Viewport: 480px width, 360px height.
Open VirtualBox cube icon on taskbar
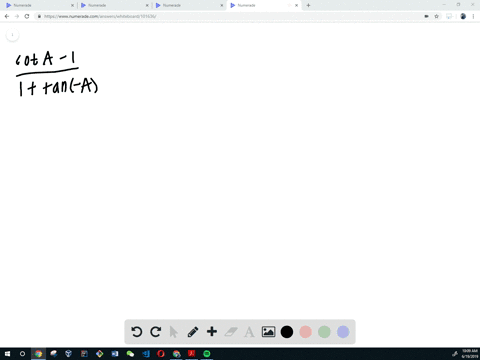(x=69, y=354)
